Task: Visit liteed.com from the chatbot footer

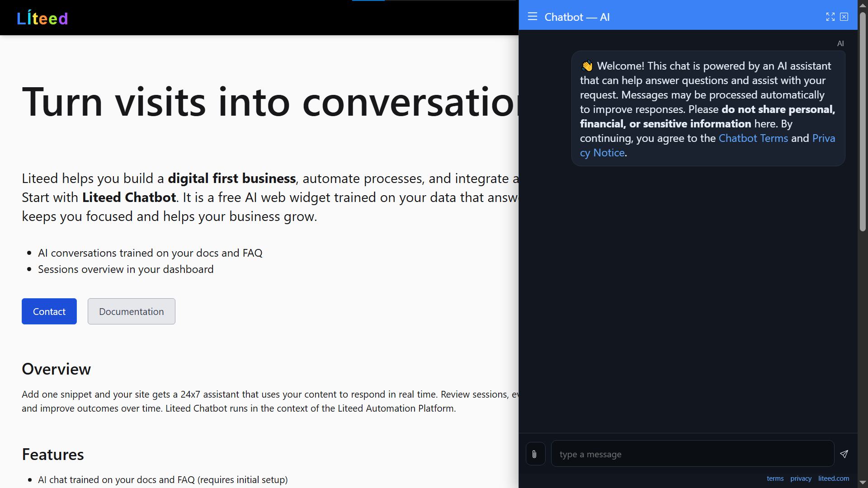Action: [x=834, y=478]
